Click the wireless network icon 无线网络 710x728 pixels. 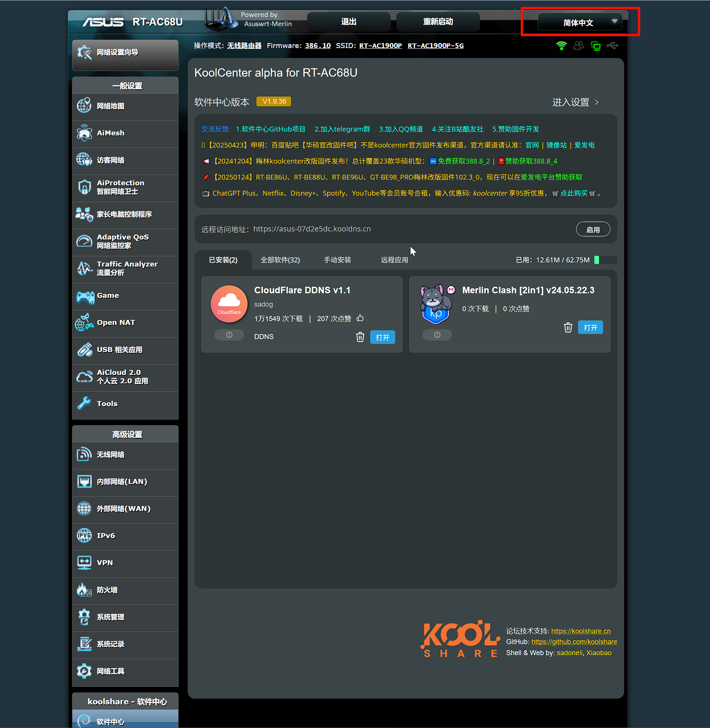click(84, 454)
